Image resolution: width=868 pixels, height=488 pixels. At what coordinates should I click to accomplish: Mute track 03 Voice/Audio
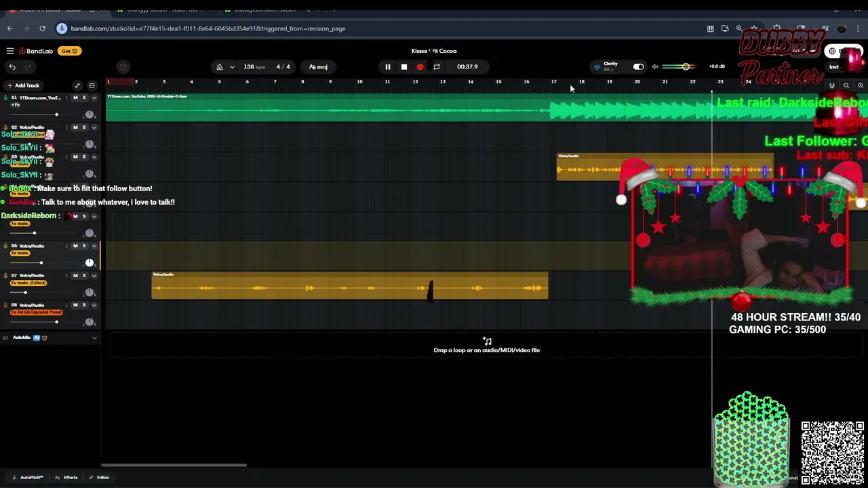(x=75, y=157)
